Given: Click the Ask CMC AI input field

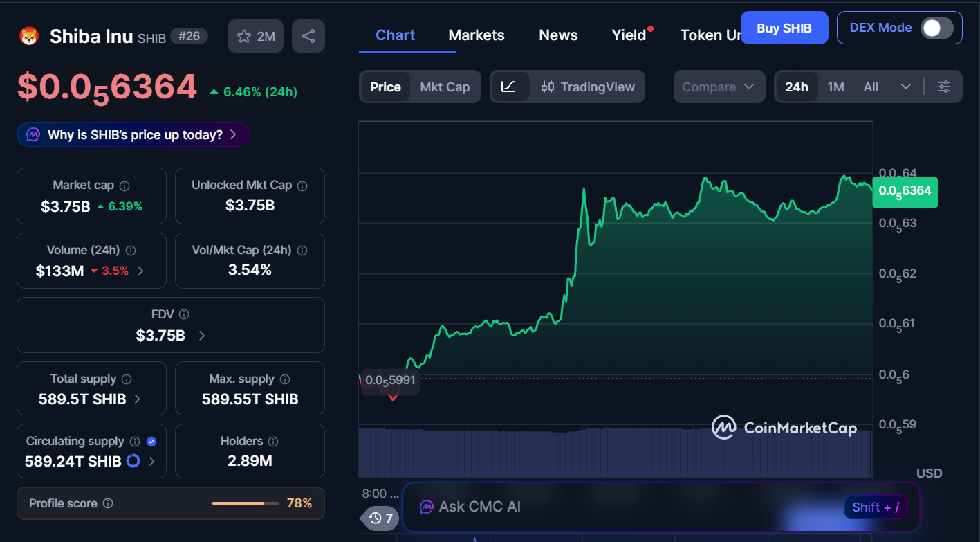Looking at the screenshot, I should coord(622,507).
